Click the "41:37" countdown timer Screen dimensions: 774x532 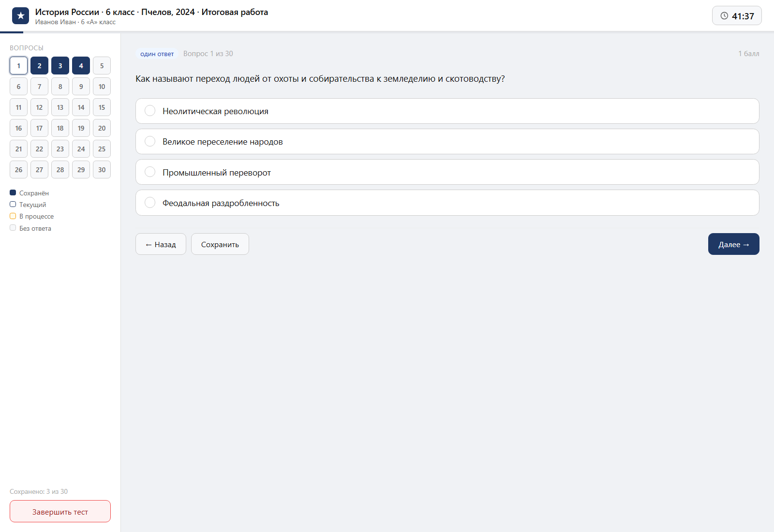tap(737, 16)
